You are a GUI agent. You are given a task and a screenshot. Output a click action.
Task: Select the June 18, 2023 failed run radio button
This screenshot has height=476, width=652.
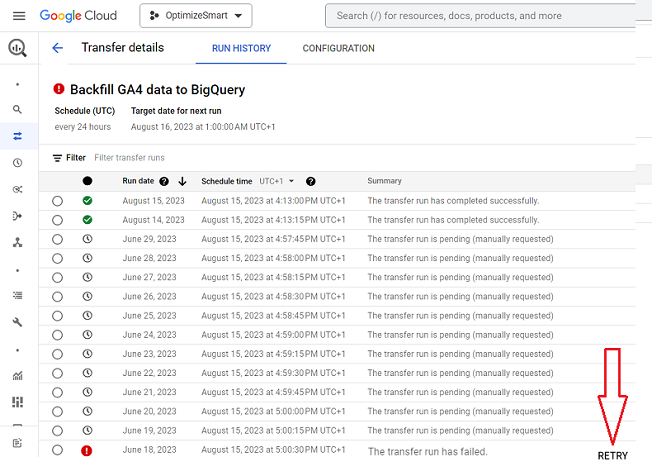pyautogui.click(x=57, y=450)
